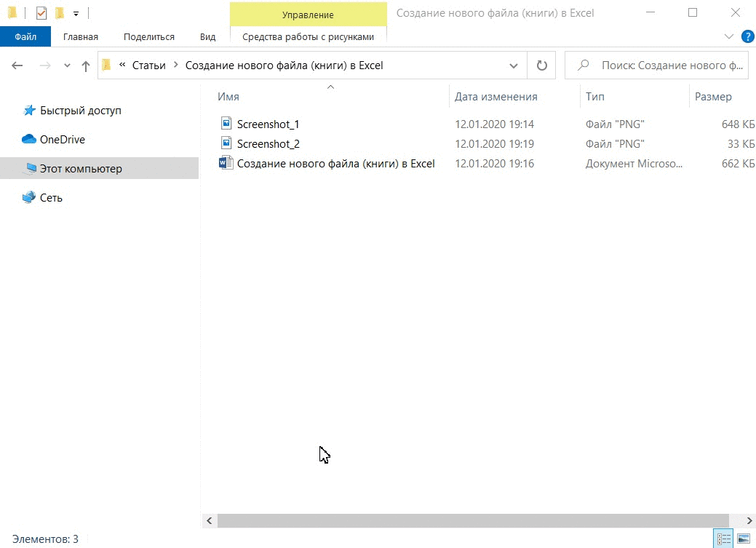
Task: Select the Screenshot_1 file
Action: (268, 124)
